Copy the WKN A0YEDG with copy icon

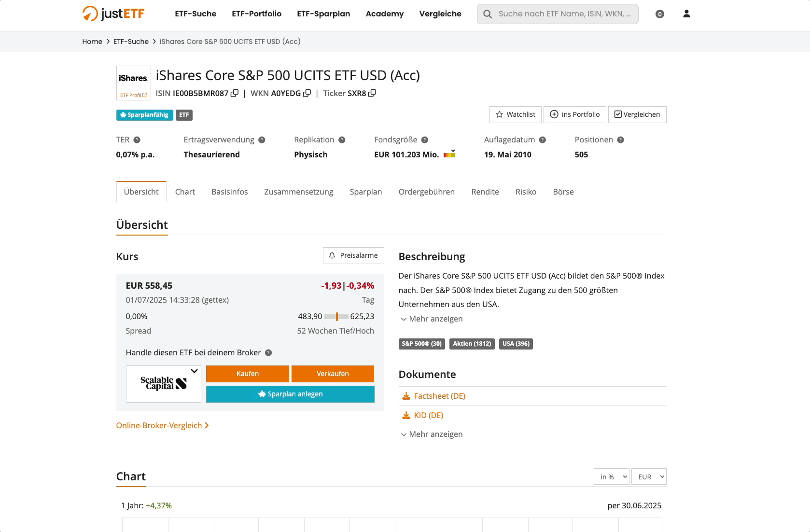pos(307,93)
